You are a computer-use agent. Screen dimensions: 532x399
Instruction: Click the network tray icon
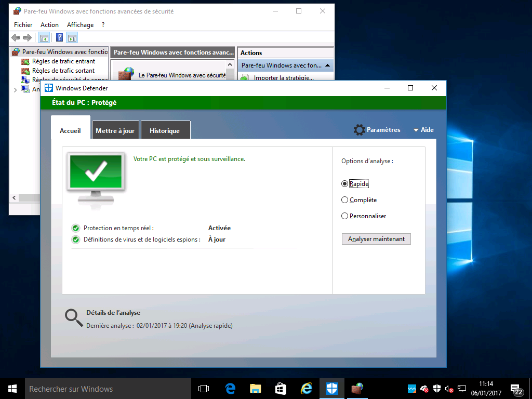(462, 389)
